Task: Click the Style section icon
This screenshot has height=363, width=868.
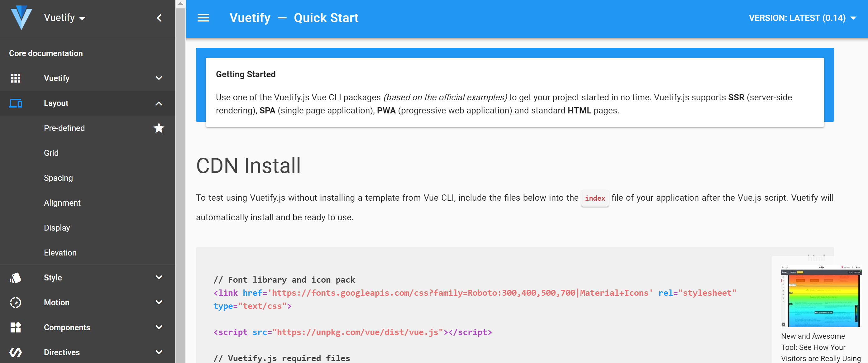Action: tap(16, 277)
